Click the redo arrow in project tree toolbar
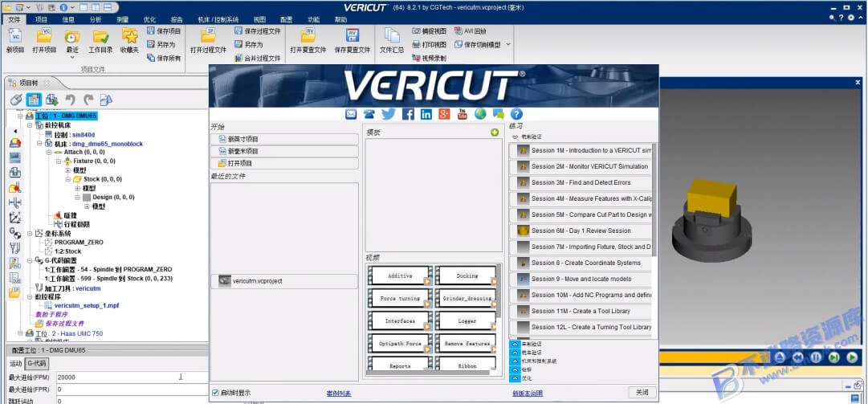The height and width of the screenshot is (404, 868). click(88, 100)
